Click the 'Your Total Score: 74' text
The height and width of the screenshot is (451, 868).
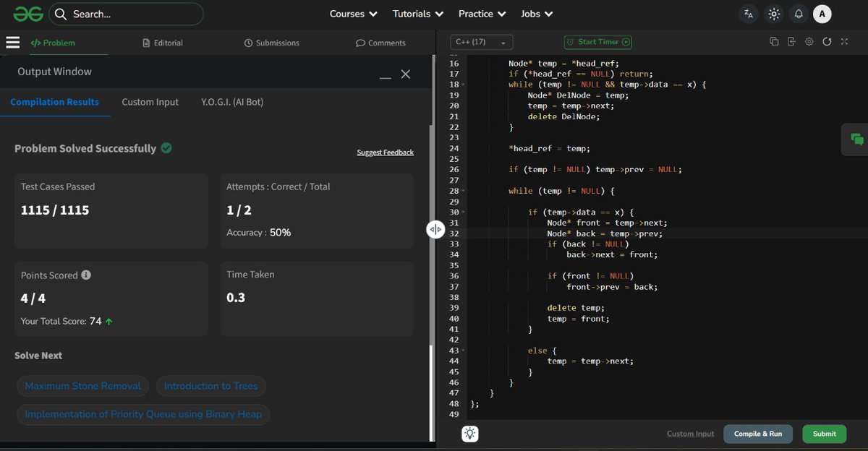(x=61, y=321)
